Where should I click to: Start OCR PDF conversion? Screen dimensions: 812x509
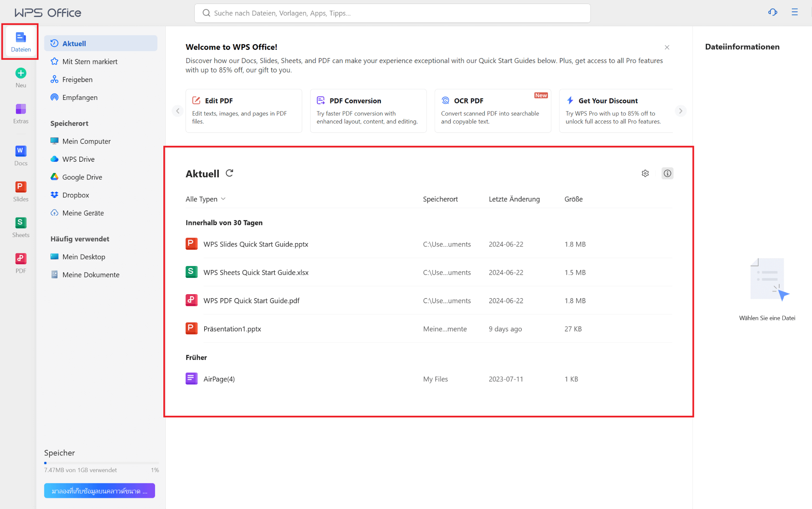click(492, 111)
